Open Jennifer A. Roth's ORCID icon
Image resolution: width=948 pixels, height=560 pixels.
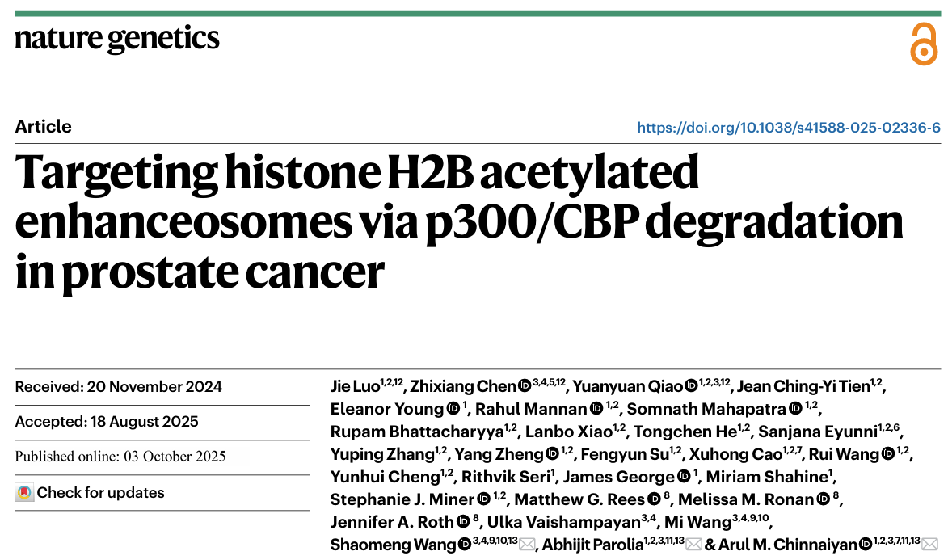point(463,522)
